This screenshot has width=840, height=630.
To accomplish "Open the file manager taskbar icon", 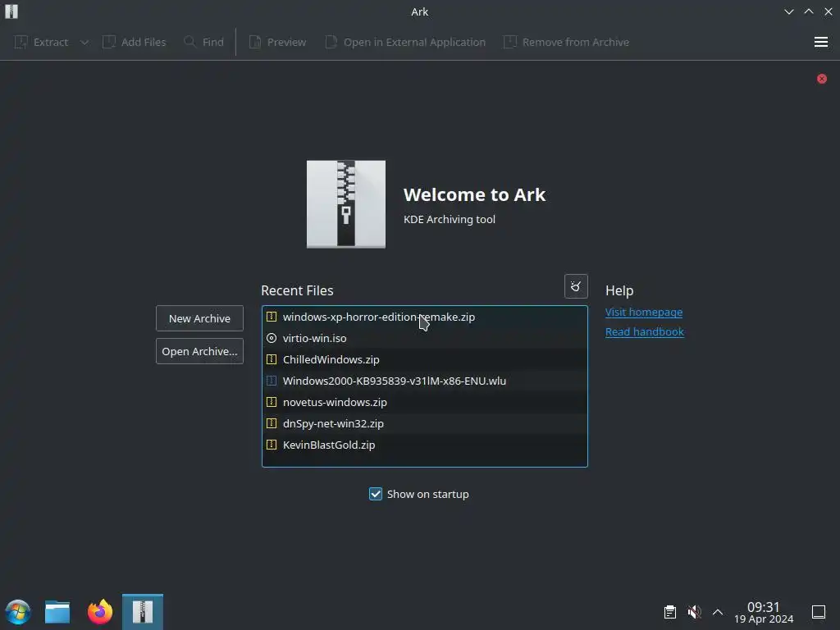I will [x=57, y=612].
